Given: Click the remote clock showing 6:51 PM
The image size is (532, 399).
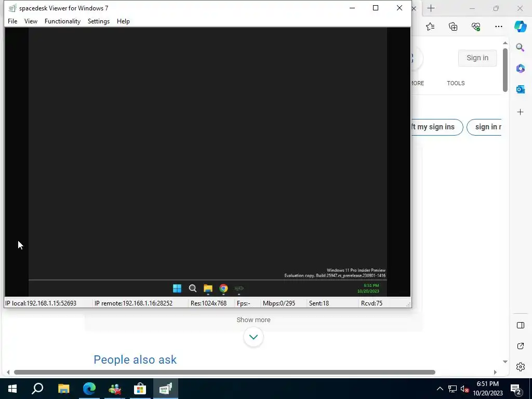Looking at the screenshot, I should click(368, 288).
